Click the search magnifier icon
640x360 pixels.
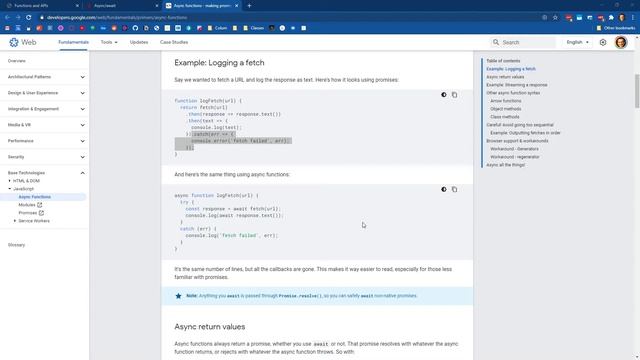pos(496,42)
